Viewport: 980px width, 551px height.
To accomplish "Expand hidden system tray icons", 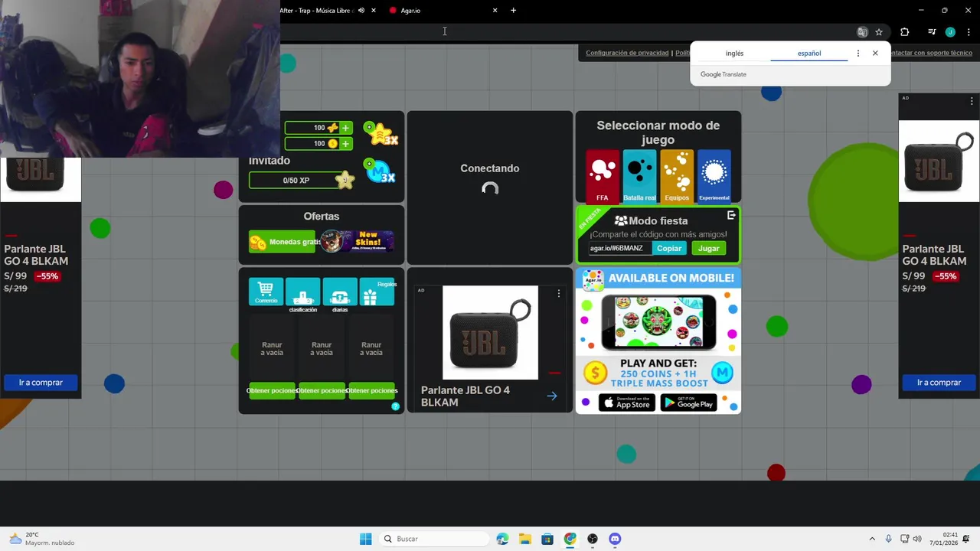I will point(872,539).
